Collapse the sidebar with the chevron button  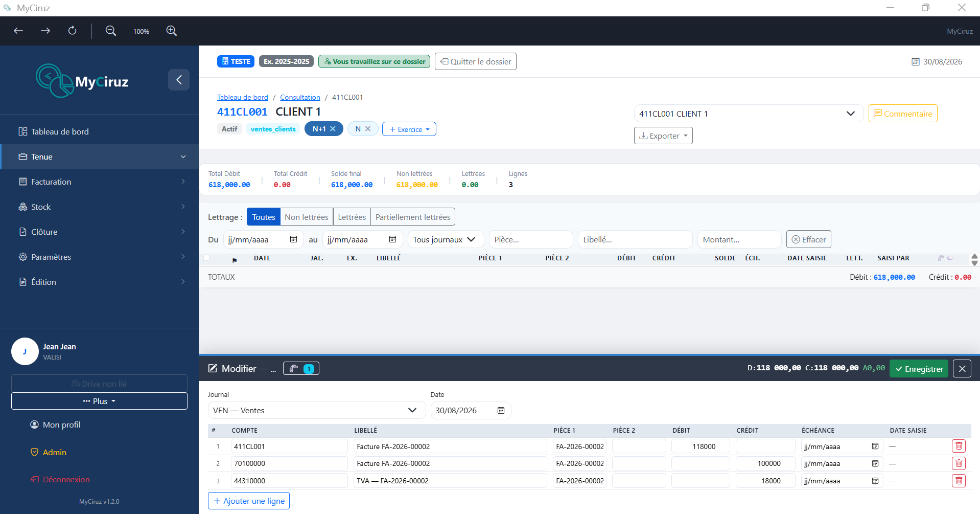179,80
